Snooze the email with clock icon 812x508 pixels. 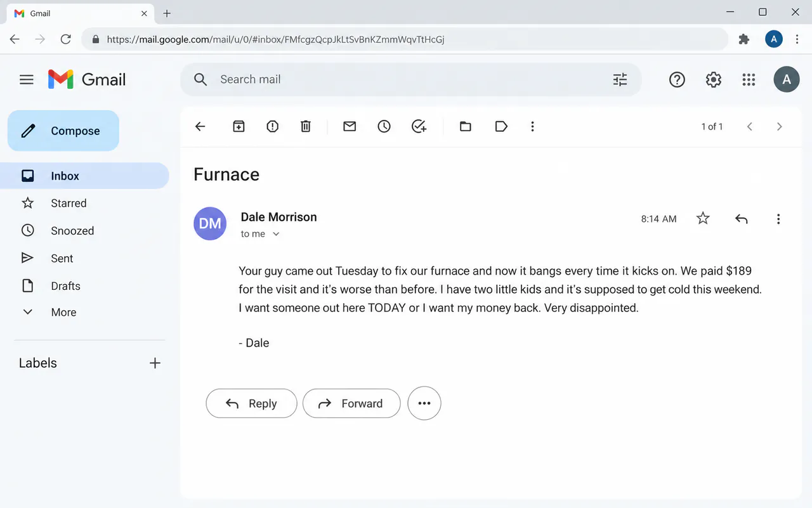[x=384, y=126]
